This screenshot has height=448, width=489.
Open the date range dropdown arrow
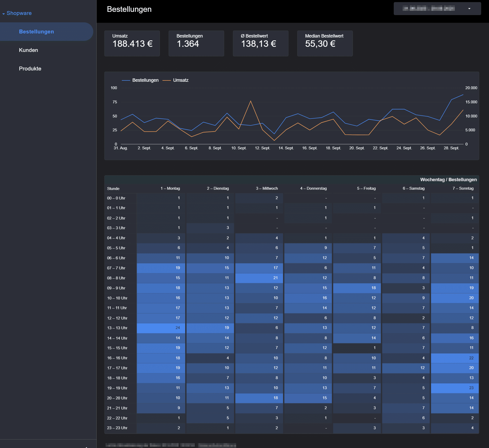point(469,9)
